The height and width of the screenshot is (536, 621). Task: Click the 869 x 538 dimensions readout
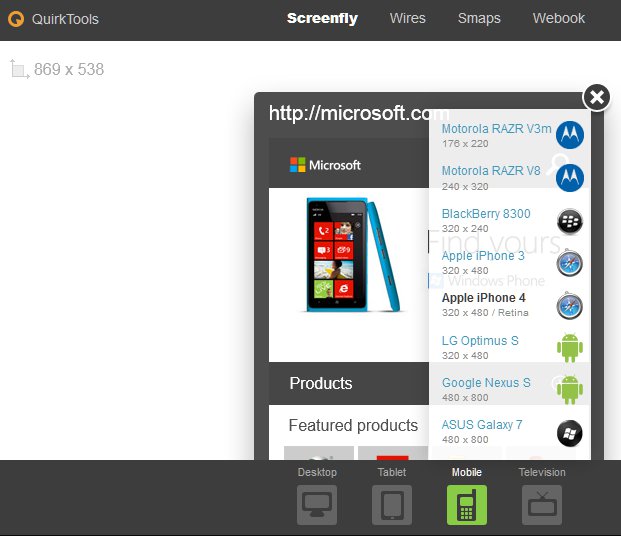pyautogui.click(x=69, y=69)
